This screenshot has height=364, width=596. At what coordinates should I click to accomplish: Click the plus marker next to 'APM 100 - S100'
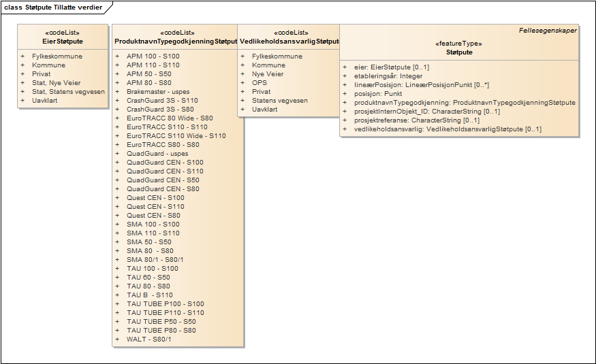(117, 56)
